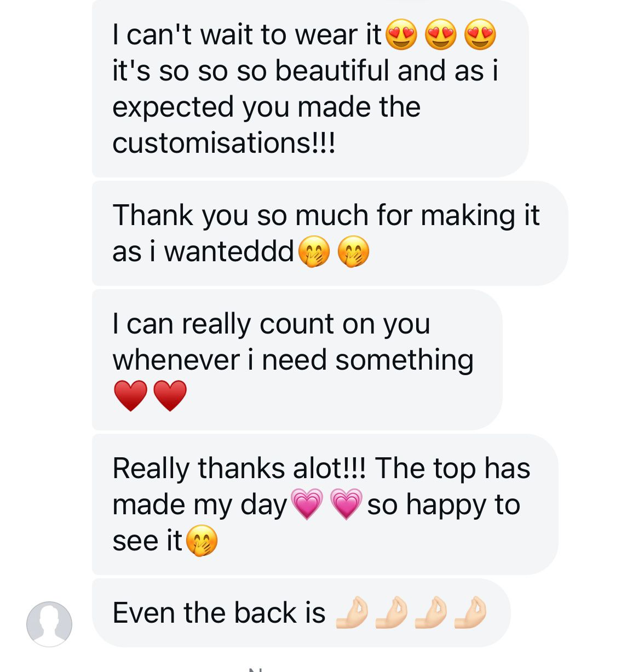Screen dimensions: 638x672
Task: Tap the sender's gray profile avatar
Action: (x=49, y=624)
